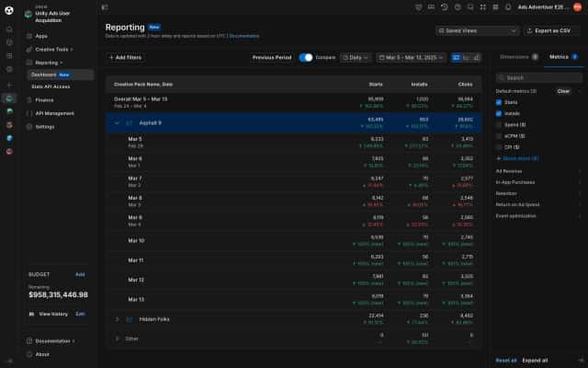Open Dashboard under Reporting
This screenshot has width=588, height=368.
pos(61,75)
